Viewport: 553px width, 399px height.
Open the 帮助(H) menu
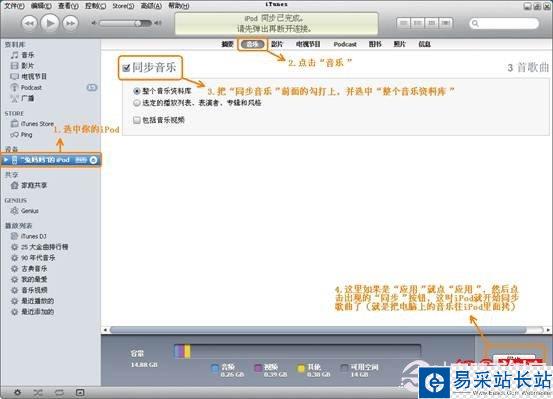(x=178, y=6)
